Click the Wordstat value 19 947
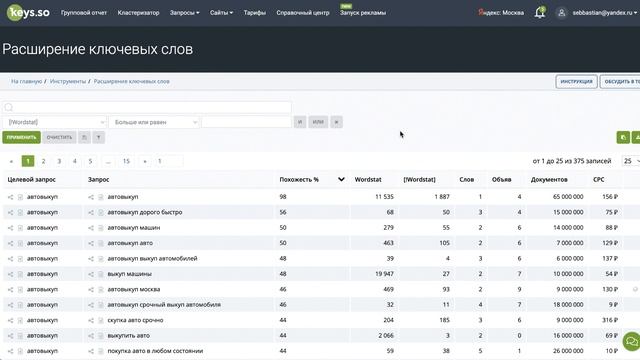Image resolution: width=640 pixels, height=360 pixels. tap(384, 274)
